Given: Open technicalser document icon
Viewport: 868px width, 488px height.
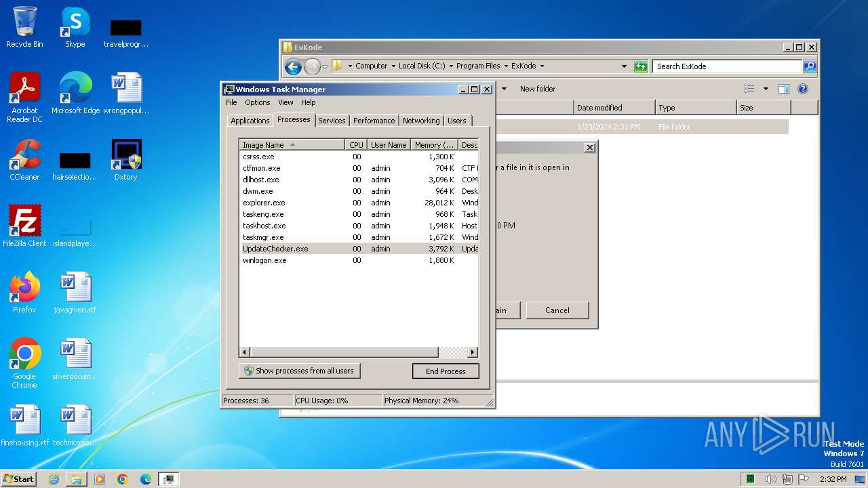Looking at the screenshot, I should click(75, 426).
